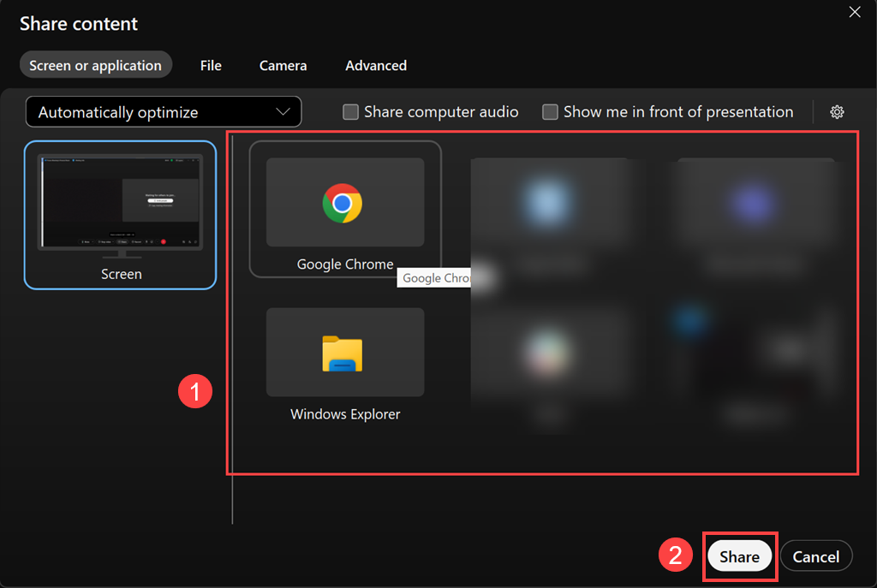877x588 pixels.
Task: Select the Windows Explorer folder icon
Action: (x=343, y=353)
